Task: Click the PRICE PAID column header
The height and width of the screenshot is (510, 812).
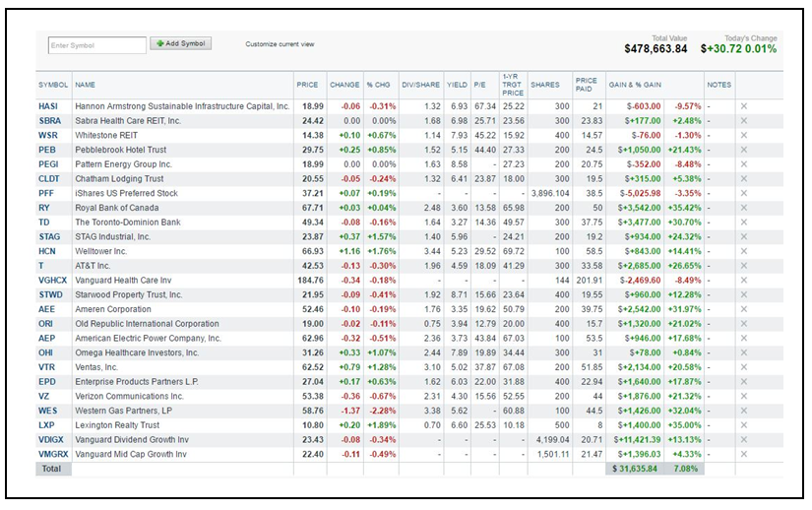Action: (x=587, y=85)
